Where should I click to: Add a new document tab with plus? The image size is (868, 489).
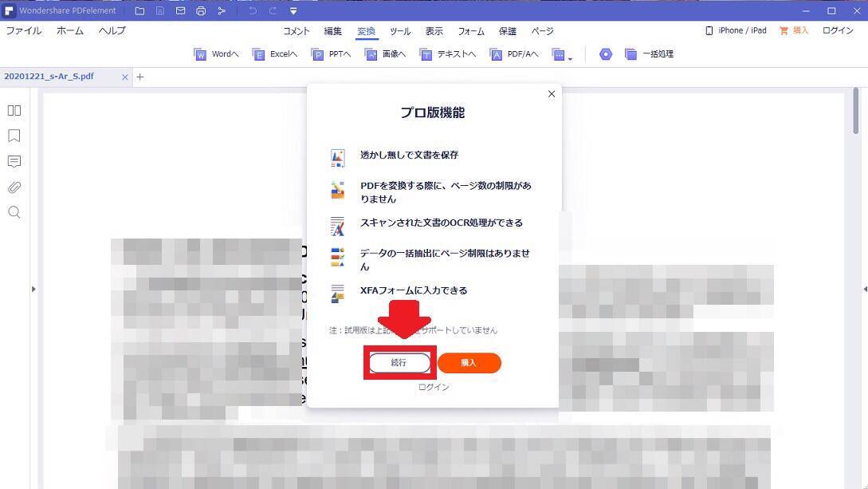140,77
